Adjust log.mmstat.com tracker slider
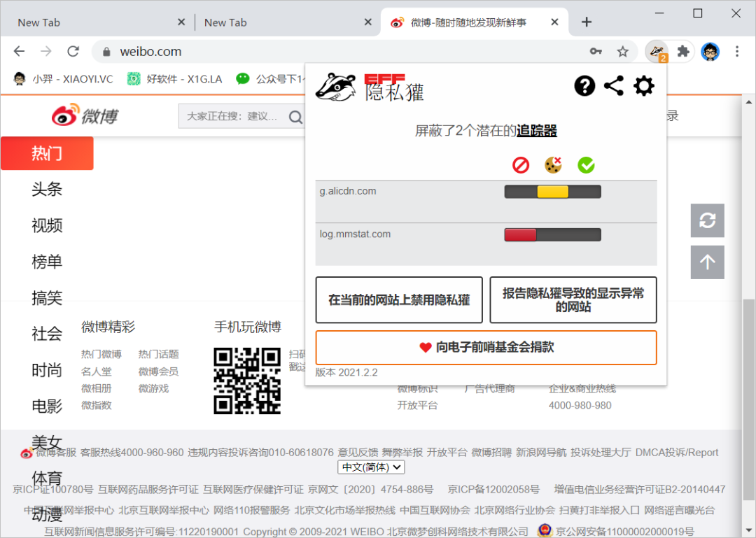Viewport: 756px width, 538px height. point(552,235)
